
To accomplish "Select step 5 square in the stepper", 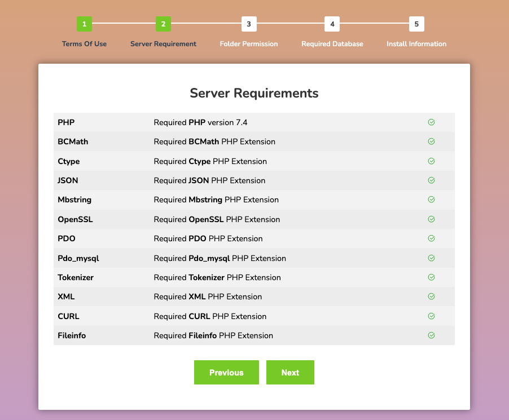I will pyautogui.click(x=416, y=24).
